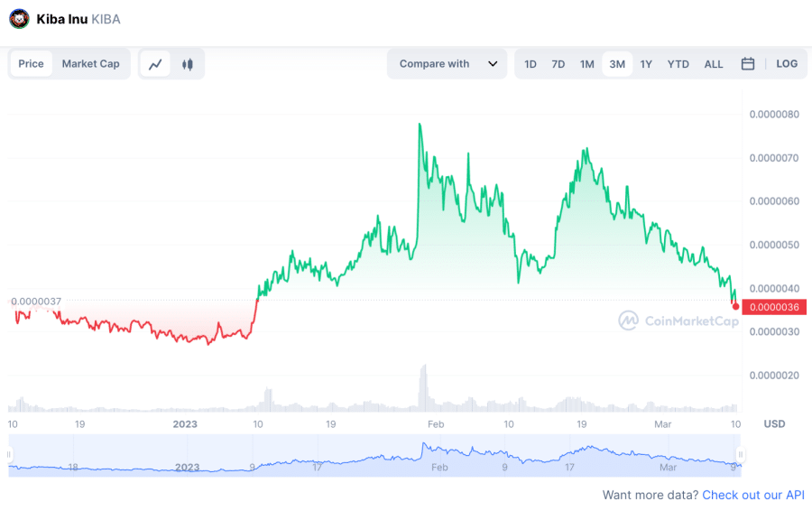The height and width of the screenshot is (511, 812).
Task: Click the KIBA ticker symbol
Action: point(106,19)
